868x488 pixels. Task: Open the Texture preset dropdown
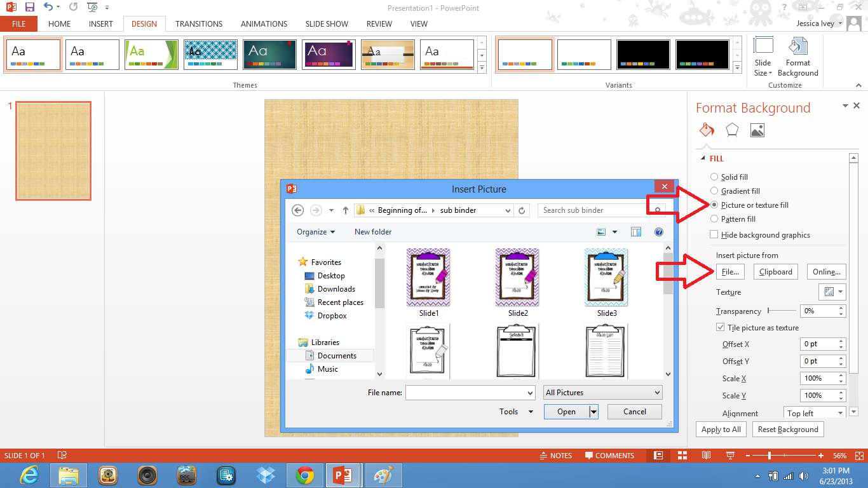pos(832,292)
